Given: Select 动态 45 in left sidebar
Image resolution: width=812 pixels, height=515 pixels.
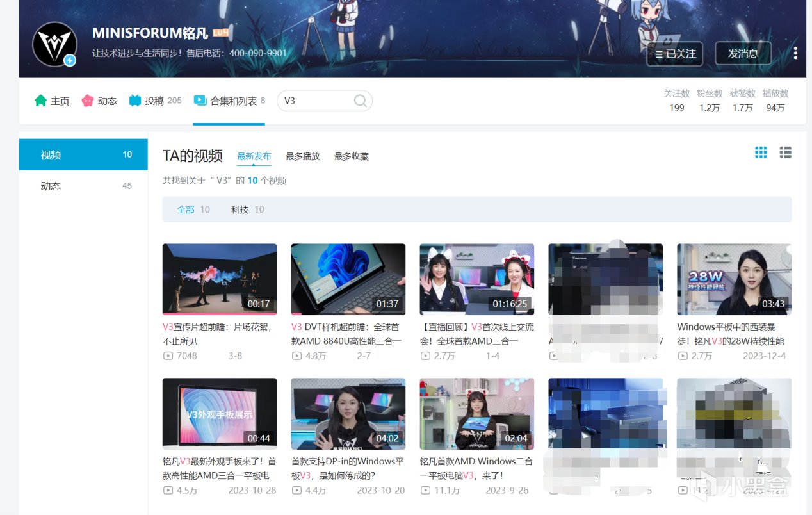Looking at the screenshot, I should pos(83,186).
